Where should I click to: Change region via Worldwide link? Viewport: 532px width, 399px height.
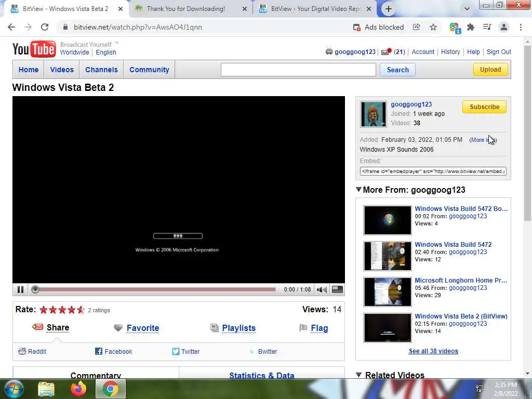tap(74, 52)
